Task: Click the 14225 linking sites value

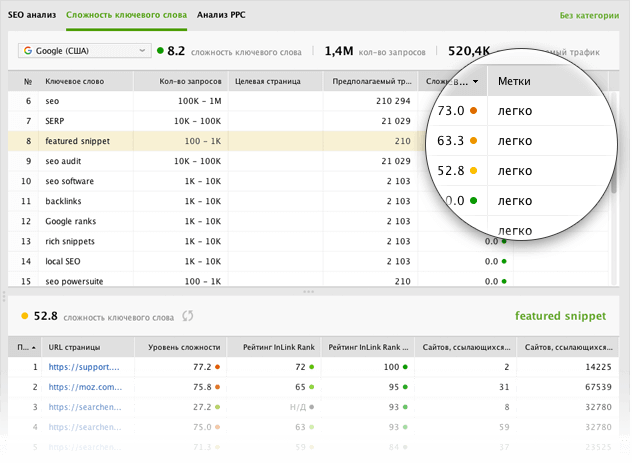Action: [598, 367]
